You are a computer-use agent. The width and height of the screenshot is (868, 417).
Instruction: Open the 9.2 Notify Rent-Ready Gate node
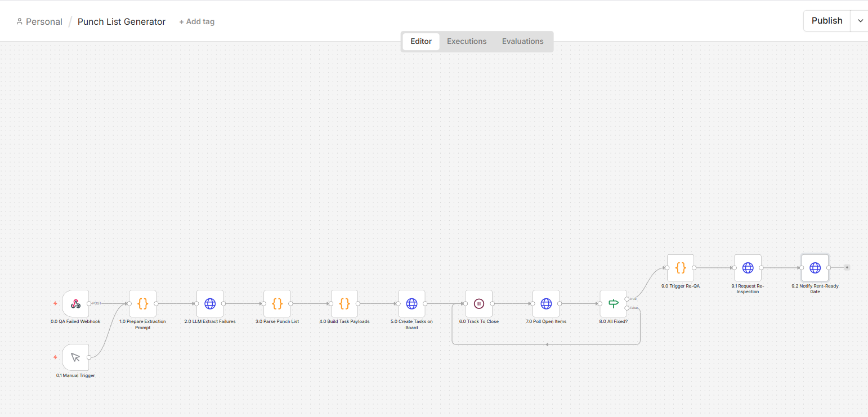(815, 268)
